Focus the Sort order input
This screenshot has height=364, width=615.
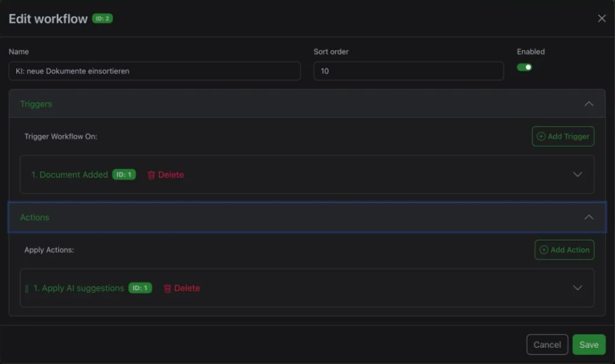pyautogui.click(x=408, y=71)
